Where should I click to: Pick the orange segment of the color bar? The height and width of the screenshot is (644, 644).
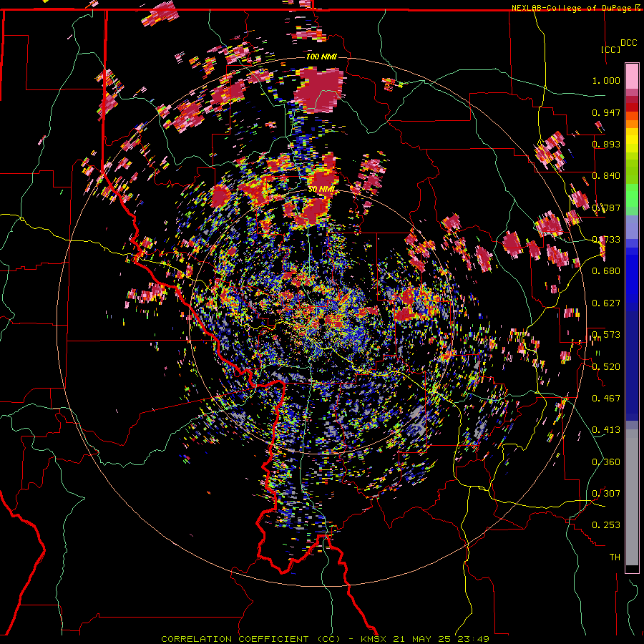pos(632,124)
